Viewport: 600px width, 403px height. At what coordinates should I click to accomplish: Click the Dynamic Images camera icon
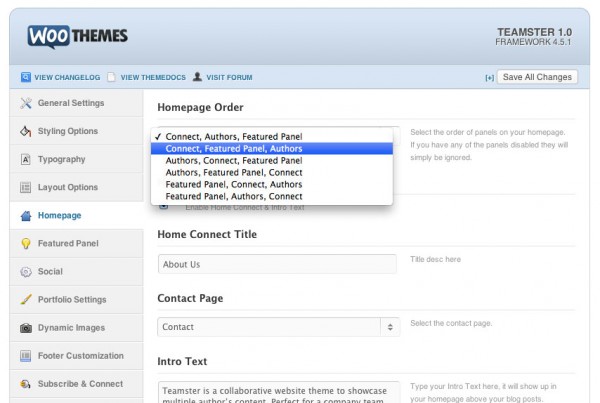click(26, 327)
